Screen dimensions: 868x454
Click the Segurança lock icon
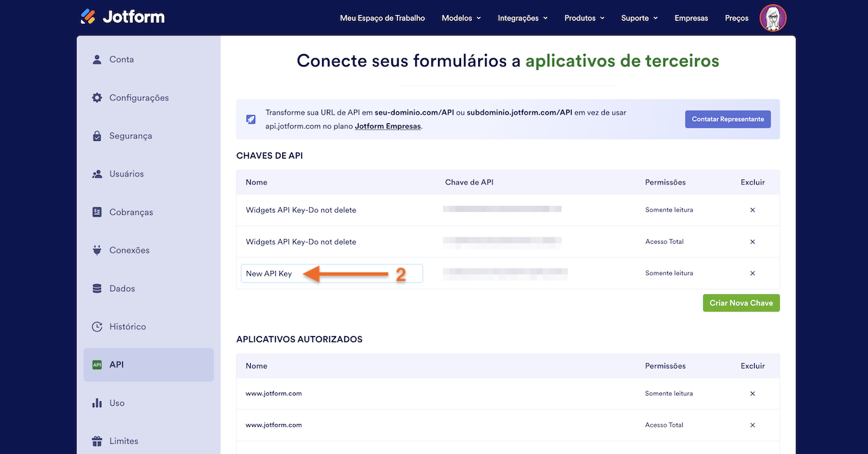(x=97, y=136)
